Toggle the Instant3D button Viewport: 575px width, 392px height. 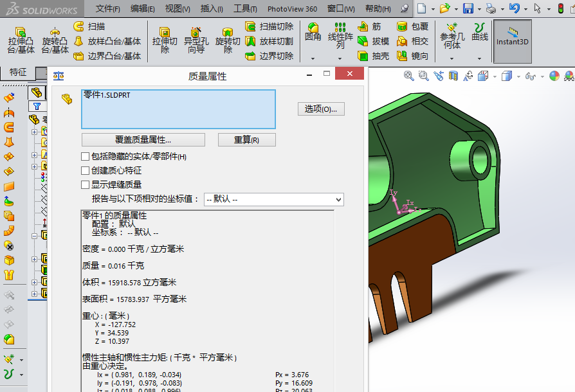(513, 40)
